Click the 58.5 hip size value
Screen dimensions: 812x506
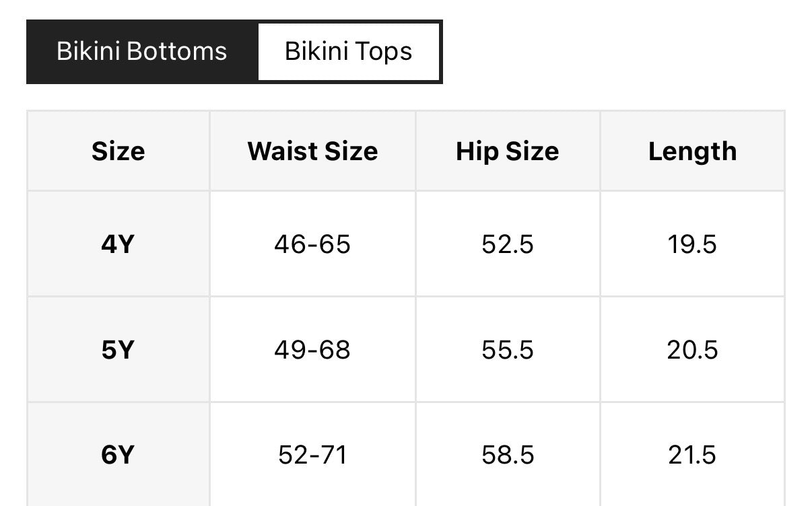click(x=507, y=456)
